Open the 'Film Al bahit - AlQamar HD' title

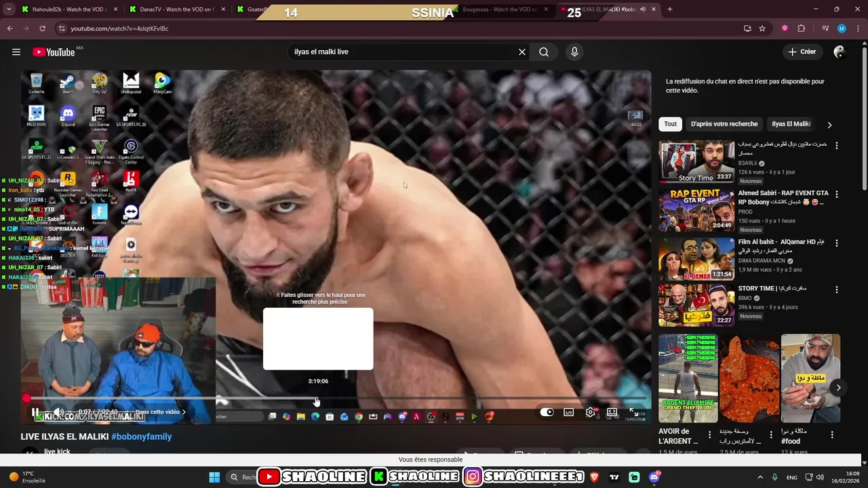tap(781, 246)
